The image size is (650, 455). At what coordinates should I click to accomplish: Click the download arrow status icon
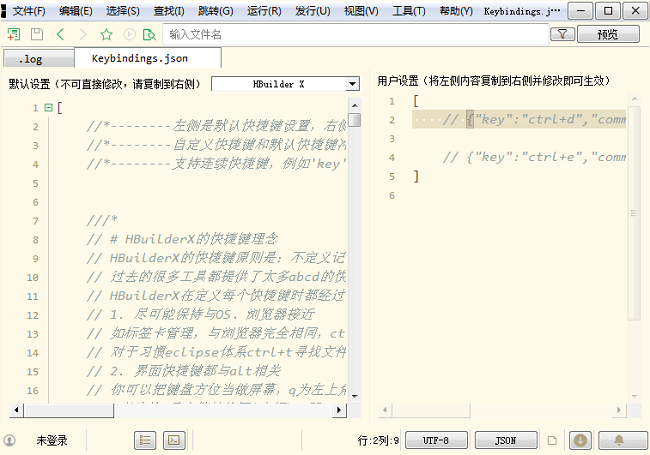580,440
